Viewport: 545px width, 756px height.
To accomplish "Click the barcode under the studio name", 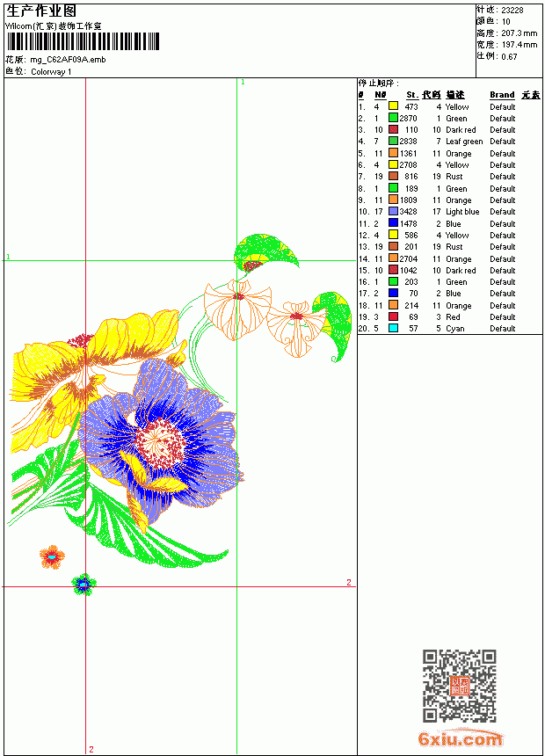I will tap(83, 41).
